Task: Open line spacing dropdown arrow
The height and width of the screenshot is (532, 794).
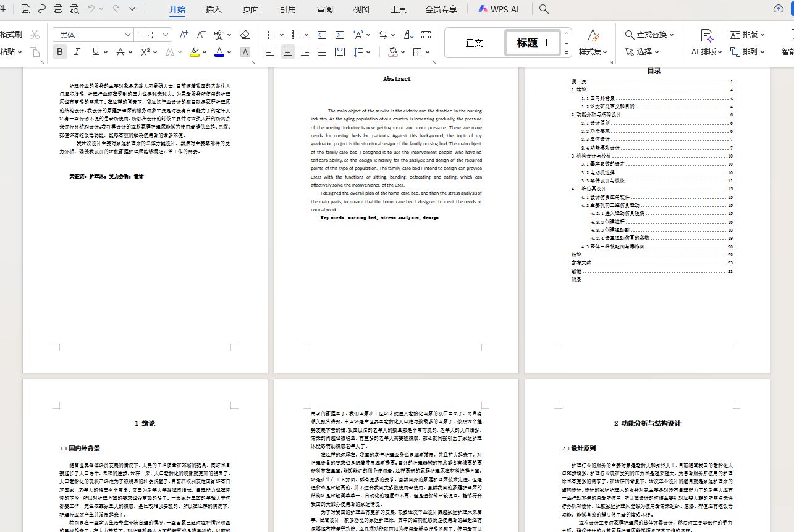Action: (x=369, y=53)
